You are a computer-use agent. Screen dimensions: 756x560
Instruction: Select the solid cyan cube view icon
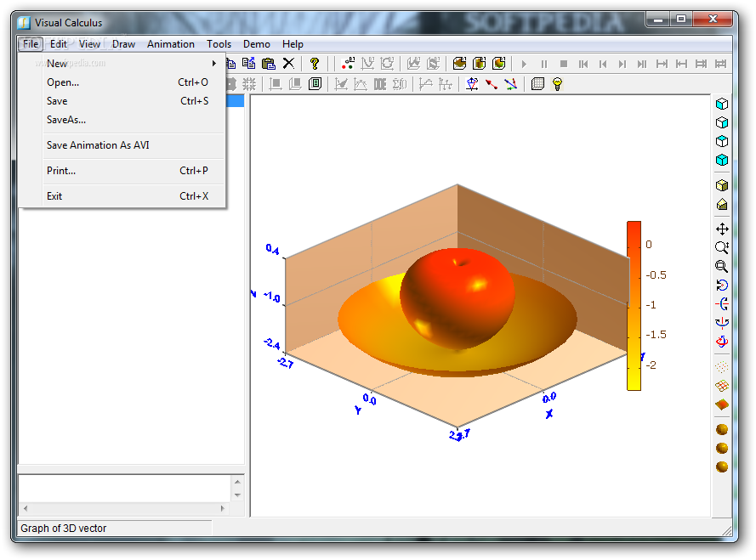click(722, 160)
